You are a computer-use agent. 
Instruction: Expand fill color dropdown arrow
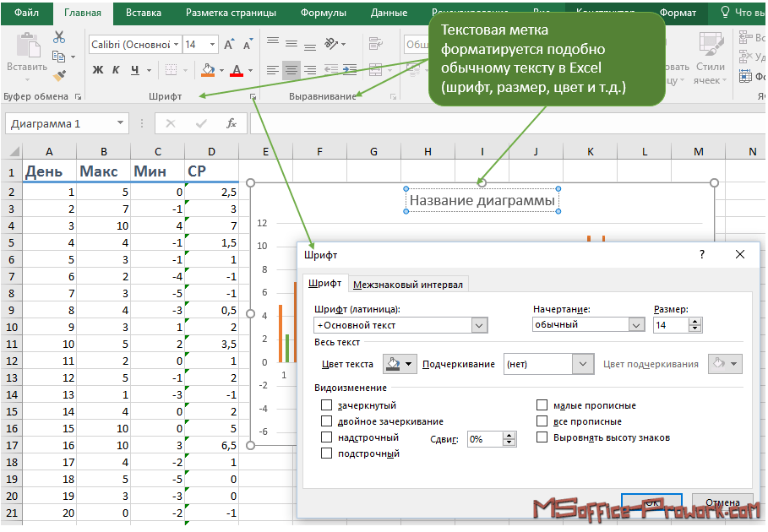222,70
